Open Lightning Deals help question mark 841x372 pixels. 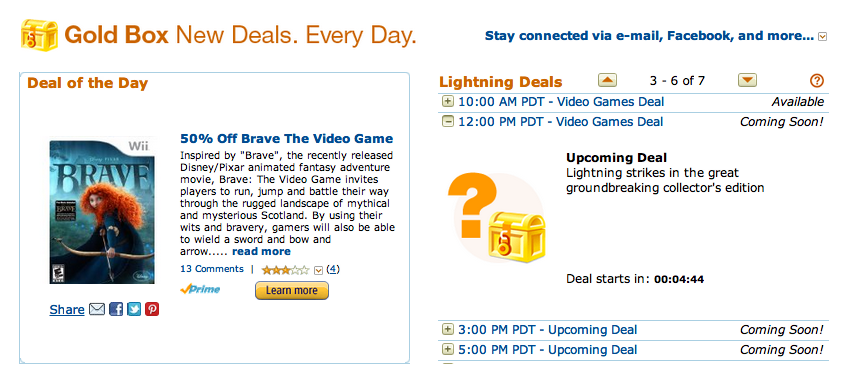[x=816, y=80]
